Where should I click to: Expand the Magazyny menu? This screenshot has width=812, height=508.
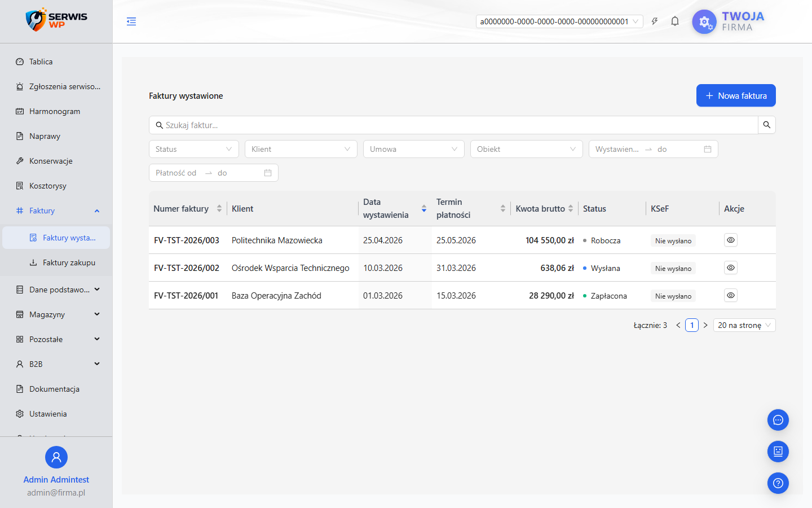coord(56,314)
